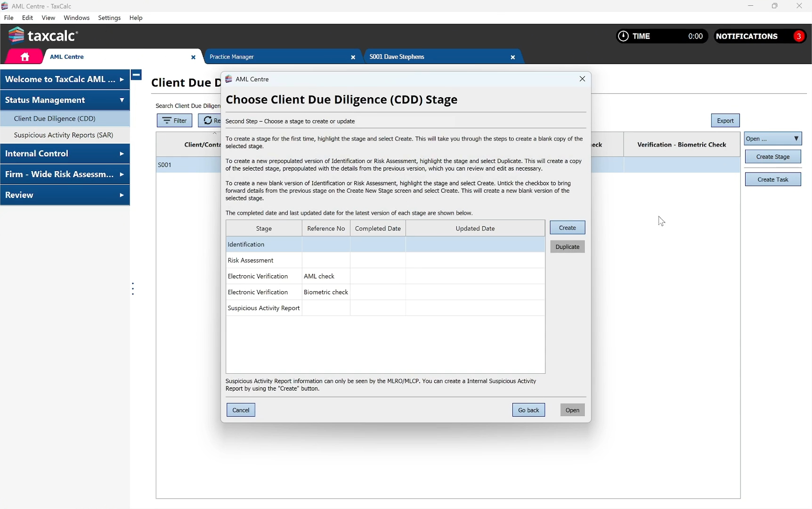Image resolution: width=812 pixels, height=509 pixels.
Task: Click the Completed Date column header
Action: [x=378, y=228]
